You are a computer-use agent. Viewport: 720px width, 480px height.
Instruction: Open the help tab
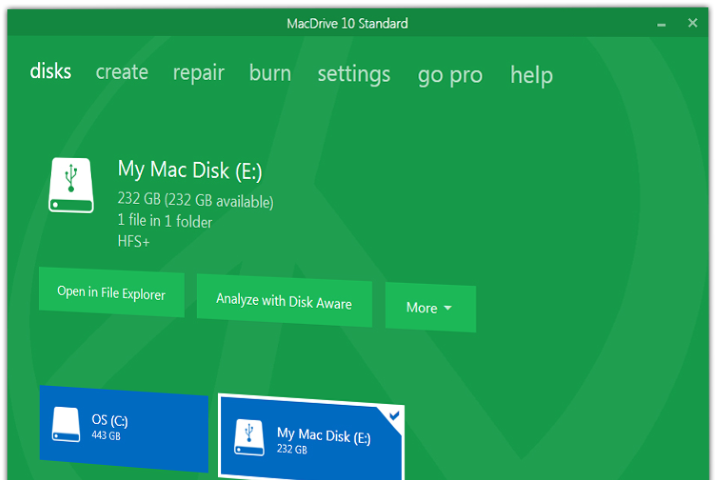531,75
